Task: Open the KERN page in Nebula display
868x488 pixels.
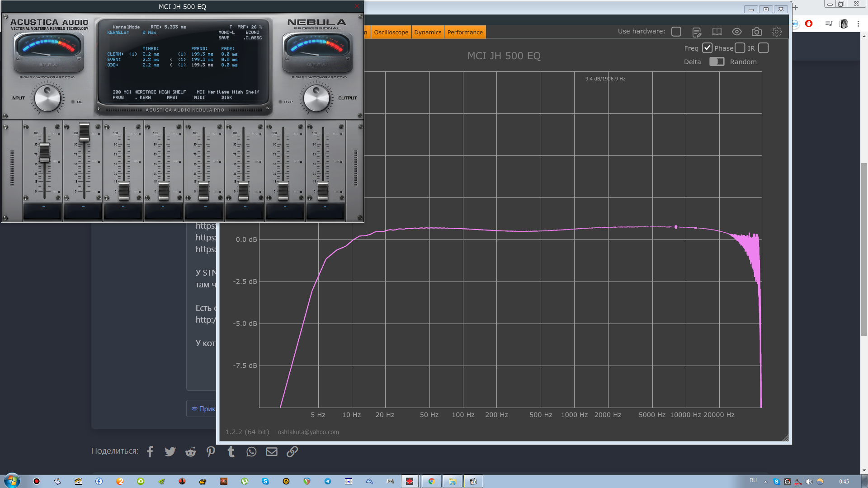Action: 145,98
